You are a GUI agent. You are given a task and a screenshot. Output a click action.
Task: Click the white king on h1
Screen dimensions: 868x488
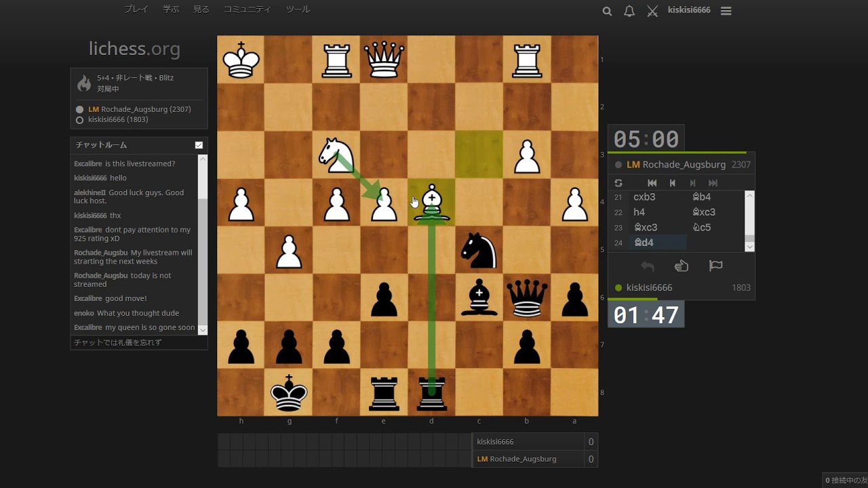(241, 60)
